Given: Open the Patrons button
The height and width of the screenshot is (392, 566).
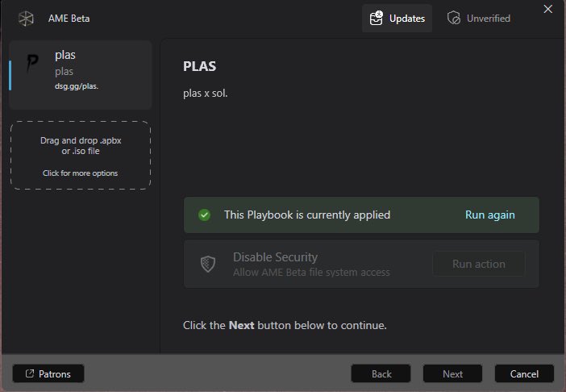Looking at the screenshot, I should (48, 373).
